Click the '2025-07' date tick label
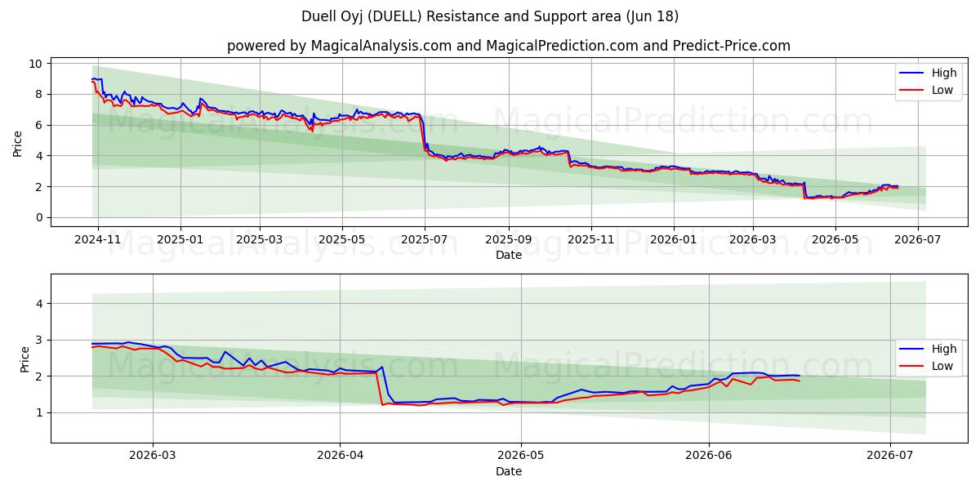The height and width of the screenshot is (490, 980). [x=424, y=239]
